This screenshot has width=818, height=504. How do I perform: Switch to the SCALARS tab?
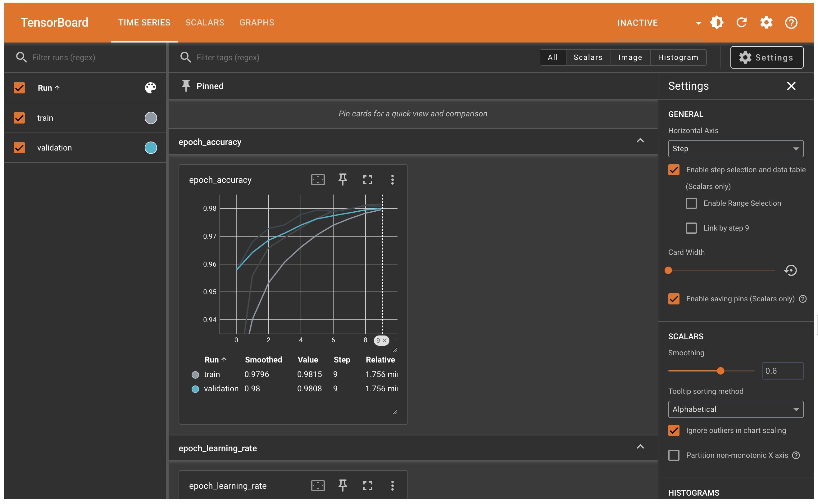pos(205,23)
